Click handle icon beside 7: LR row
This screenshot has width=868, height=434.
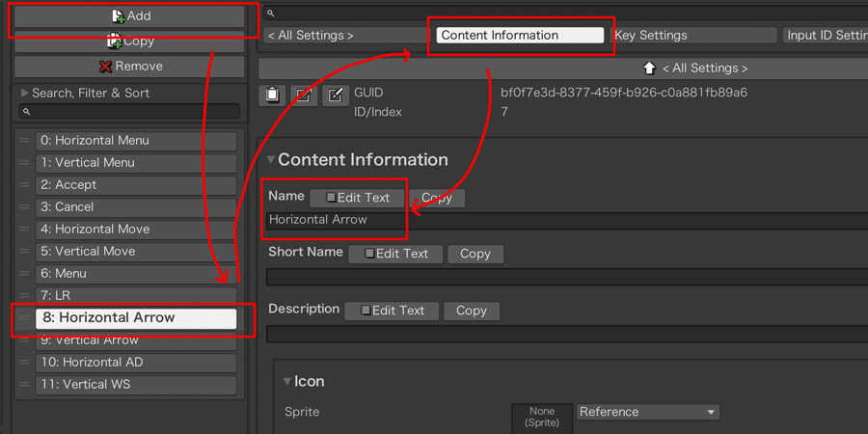pos(24,296)
